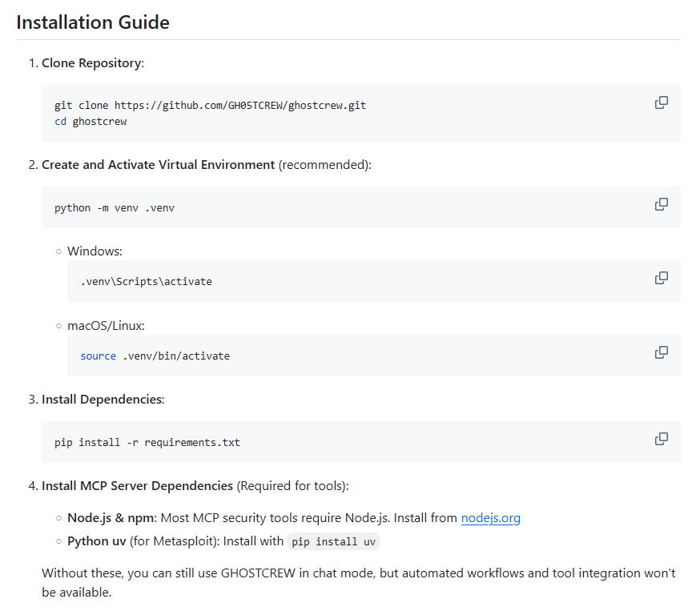Click the 'cd ghostcrew' code line
Image resolution: width=700 pixels, height=611 pixels.
(x=91, y=122)
